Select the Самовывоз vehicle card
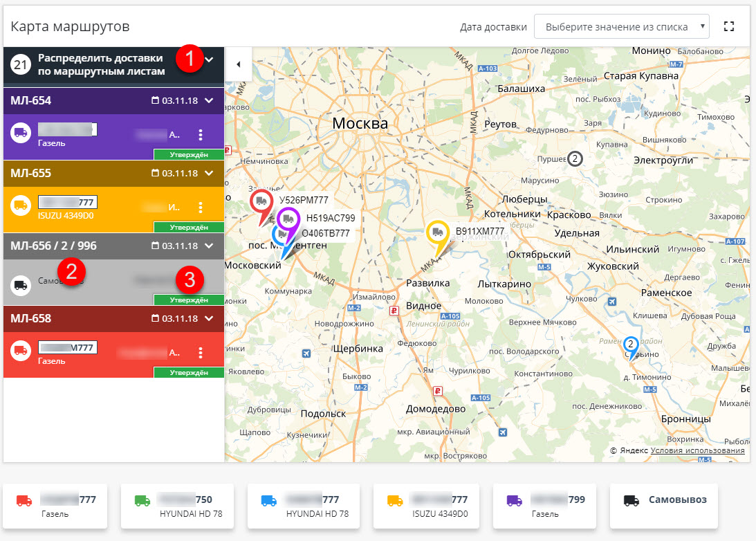Screen dimensions: 756x541 [663, 505]
